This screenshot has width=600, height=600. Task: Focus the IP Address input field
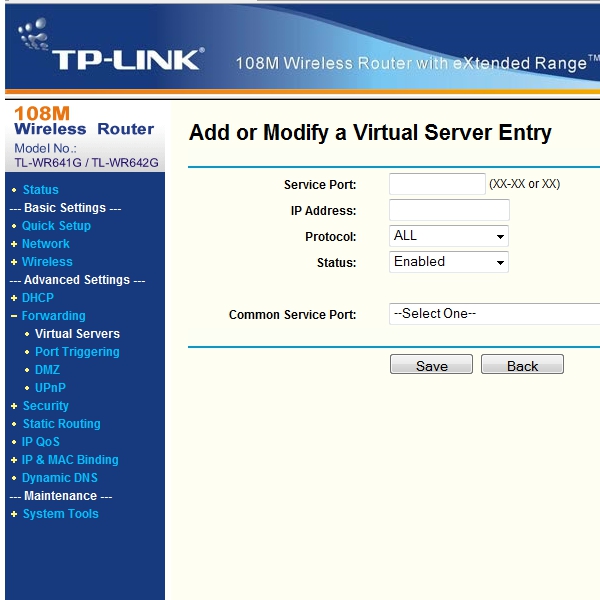449,210
